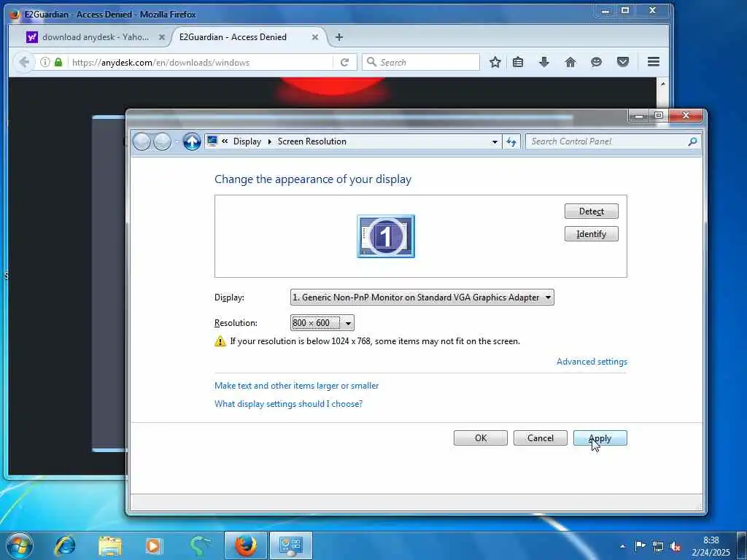The height and width of the screenshot is (560, 747).
Task: Close the Yahoo download anydesk tab
Action: coord(162,37)
